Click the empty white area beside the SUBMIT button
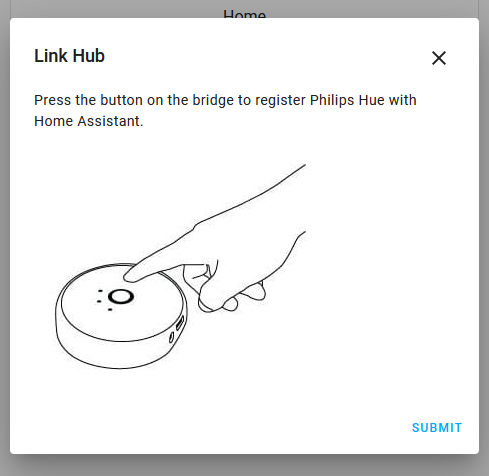The width and height of the screenshot is (489, 476). pyautogui.click(x=233, y=428)
